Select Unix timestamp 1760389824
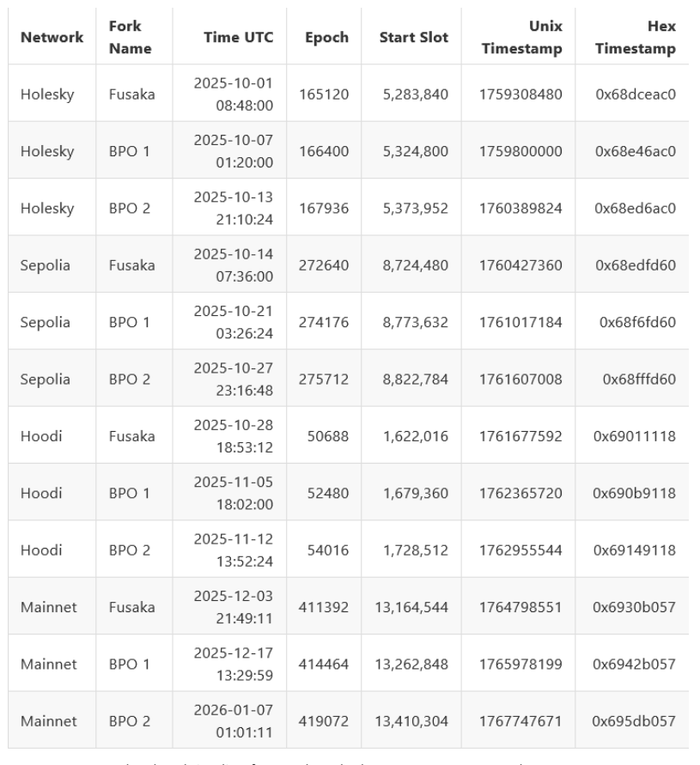 pyautogui.click(x=522, y=208)
